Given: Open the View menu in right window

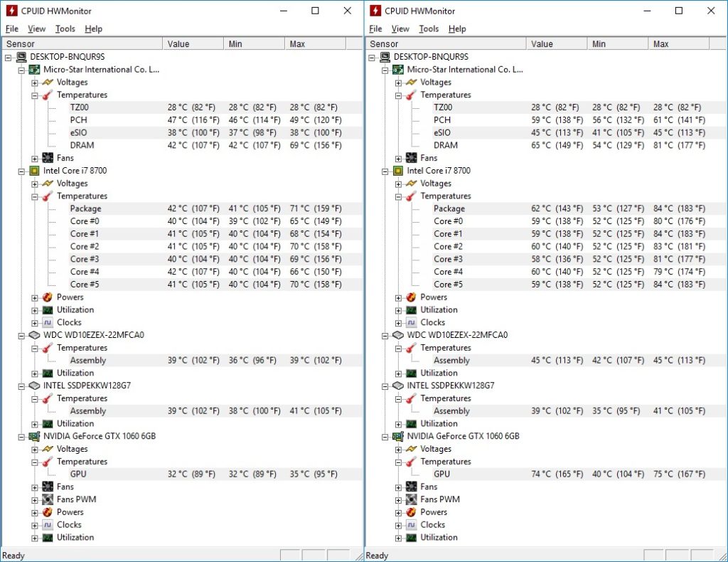Looking at the screenshot, I should coord(400,29).
